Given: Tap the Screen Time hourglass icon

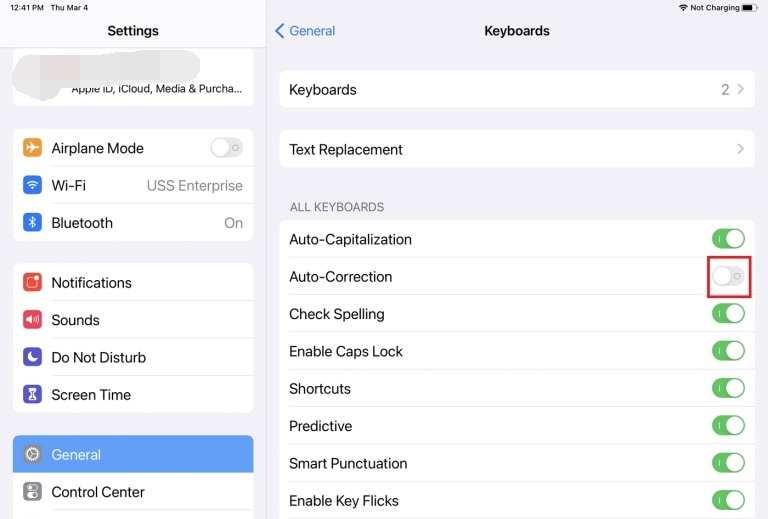Looking at the screenshot, I should point(33,395).
